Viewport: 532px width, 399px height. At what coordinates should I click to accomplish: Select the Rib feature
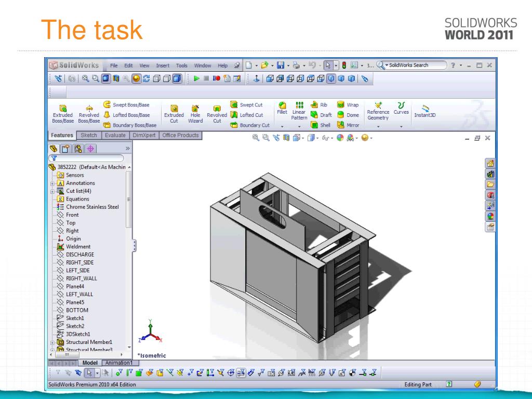pos(319,105)
